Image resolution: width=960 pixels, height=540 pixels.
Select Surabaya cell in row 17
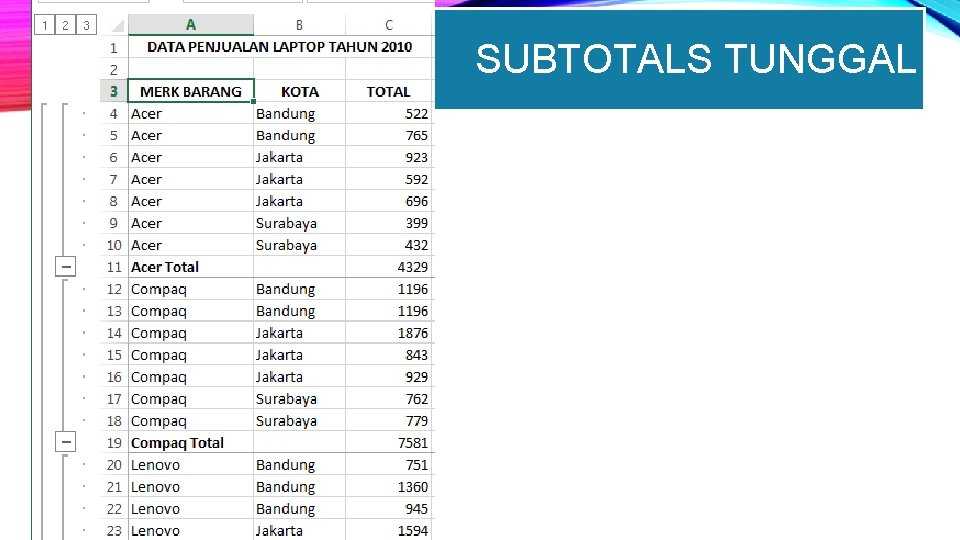click(299, 399)
